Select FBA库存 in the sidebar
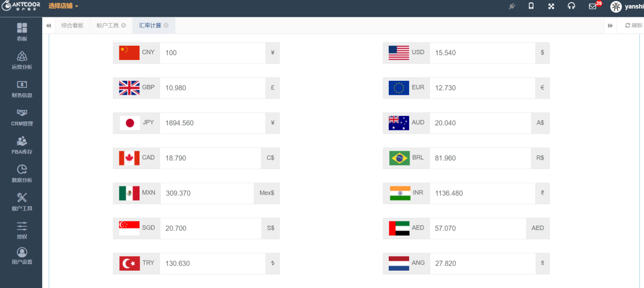The width and height of the screenshot is (644, 288). (22, 141)
